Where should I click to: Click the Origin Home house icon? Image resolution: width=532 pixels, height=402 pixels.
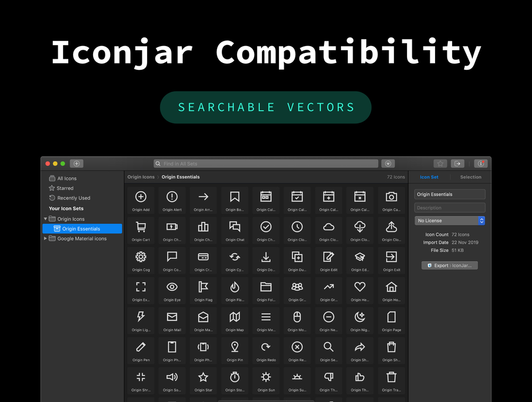[x=391, y=290]
